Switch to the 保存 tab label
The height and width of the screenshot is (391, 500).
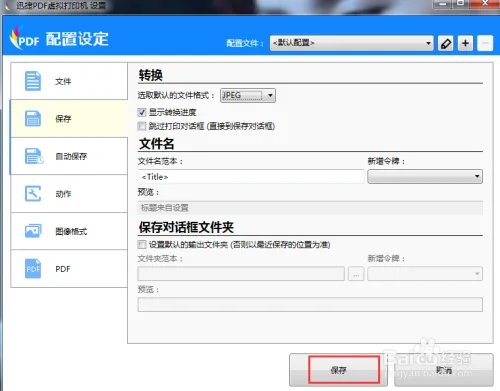click(63, 119)
